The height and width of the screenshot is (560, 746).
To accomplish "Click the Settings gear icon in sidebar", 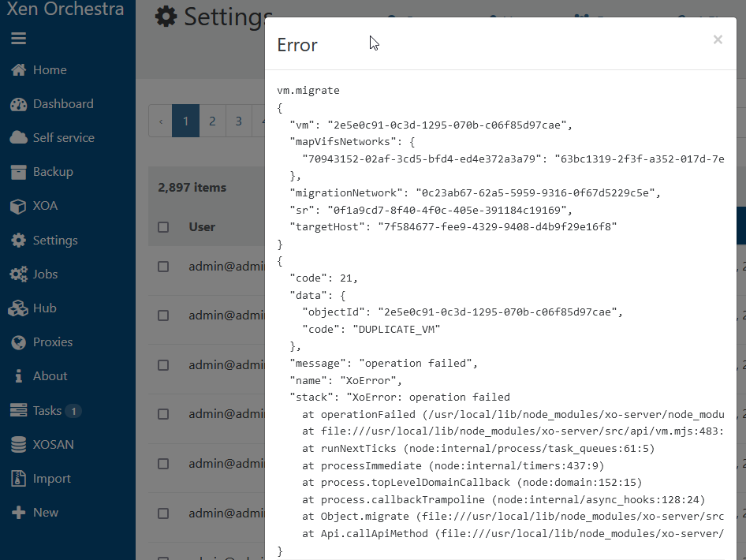I will tap(19, 241).
